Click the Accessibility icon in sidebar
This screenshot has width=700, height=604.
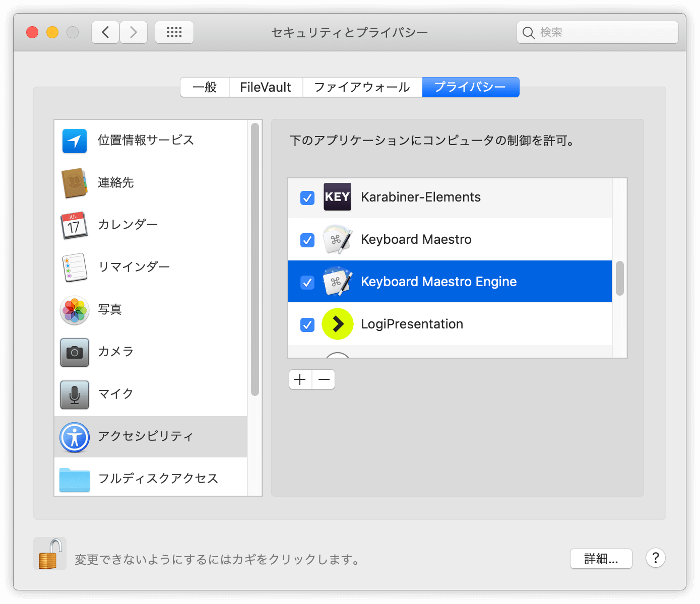coord(75,437)
